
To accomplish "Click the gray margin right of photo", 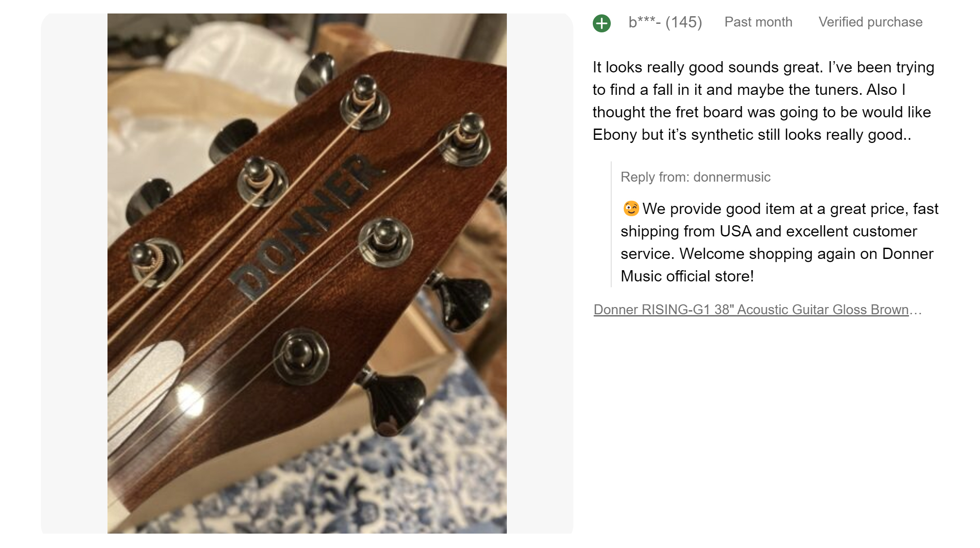I will [x=540, y=273].
